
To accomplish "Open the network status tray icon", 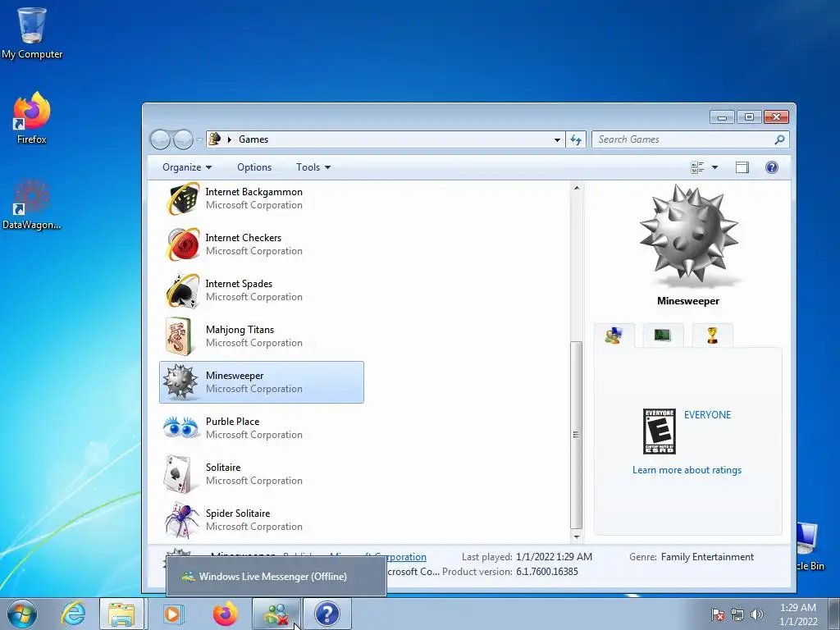I will click(737, 614).
